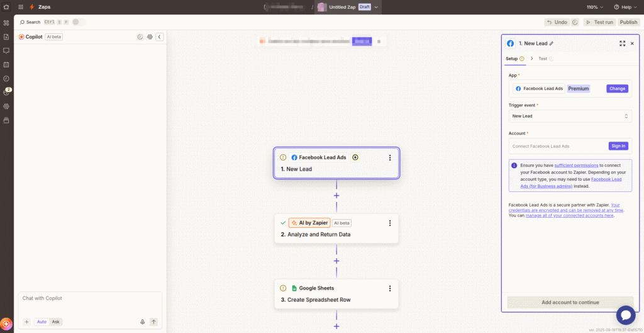This screenshot has height=333, width=644.
Task: Click the chevron between Setup and Test
Action: pyautogui.click(x=532, y=59)
